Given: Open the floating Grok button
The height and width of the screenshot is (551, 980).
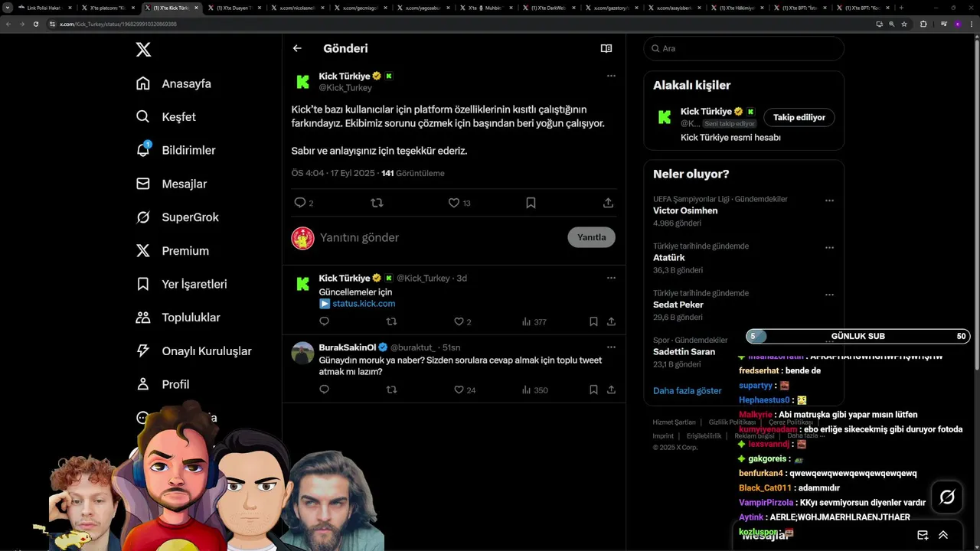Looking at the screenshot, I should pos(947,497).
